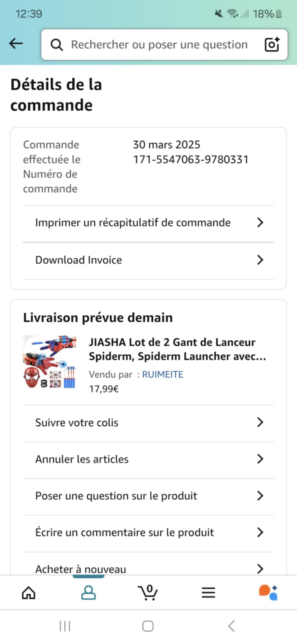Open chevron next to Download Invoice

coord(260,260)
